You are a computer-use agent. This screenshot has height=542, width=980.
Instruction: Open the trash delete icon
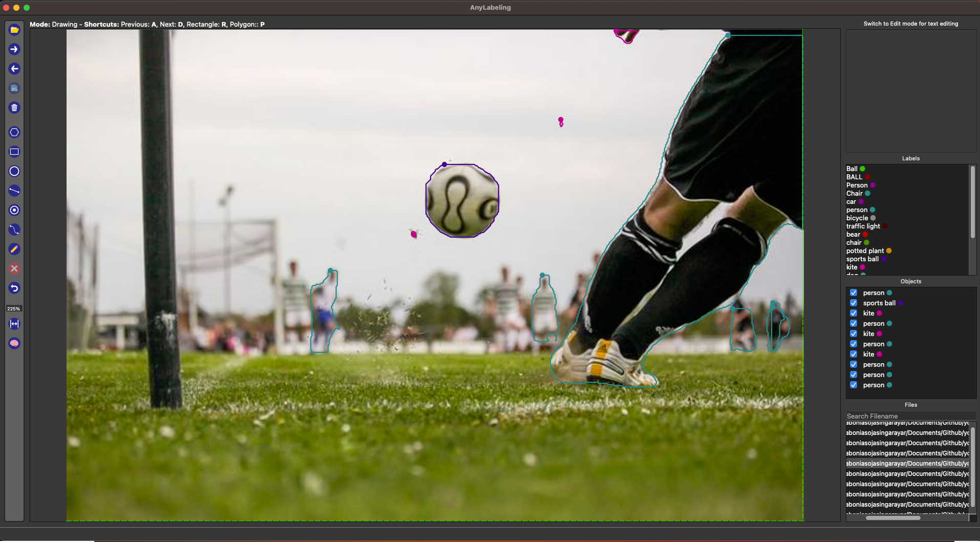pos(14,108)
